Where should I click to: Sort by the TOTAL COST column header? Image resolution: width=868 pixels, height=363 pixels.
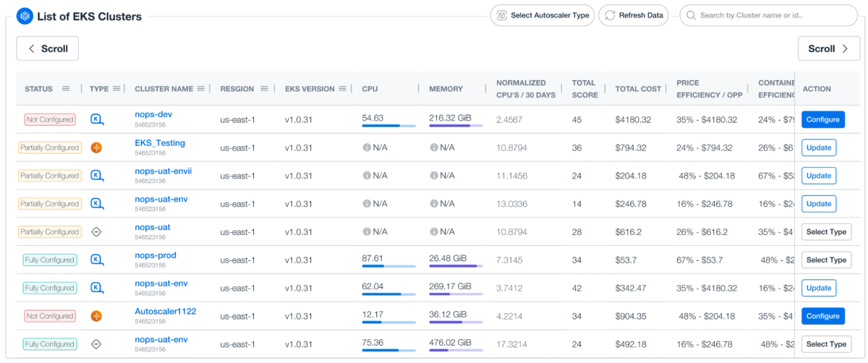pos(638,89)
